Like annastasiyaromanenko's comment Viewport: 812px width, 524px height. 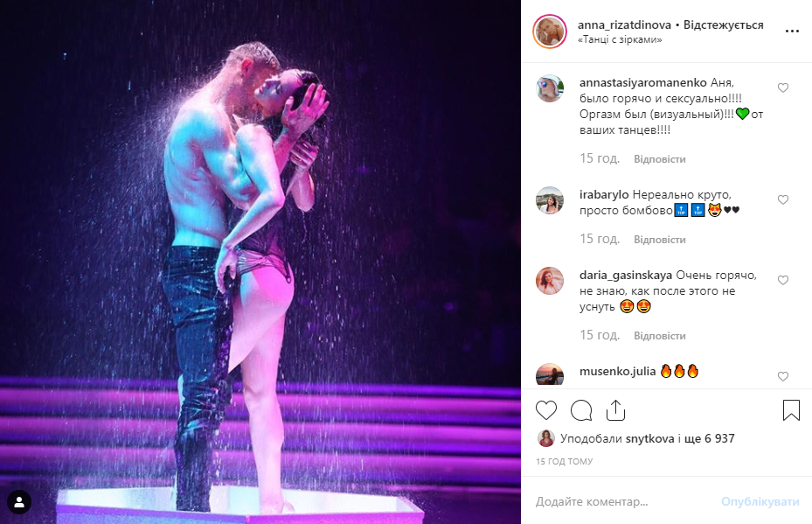(x=783, y=87)
